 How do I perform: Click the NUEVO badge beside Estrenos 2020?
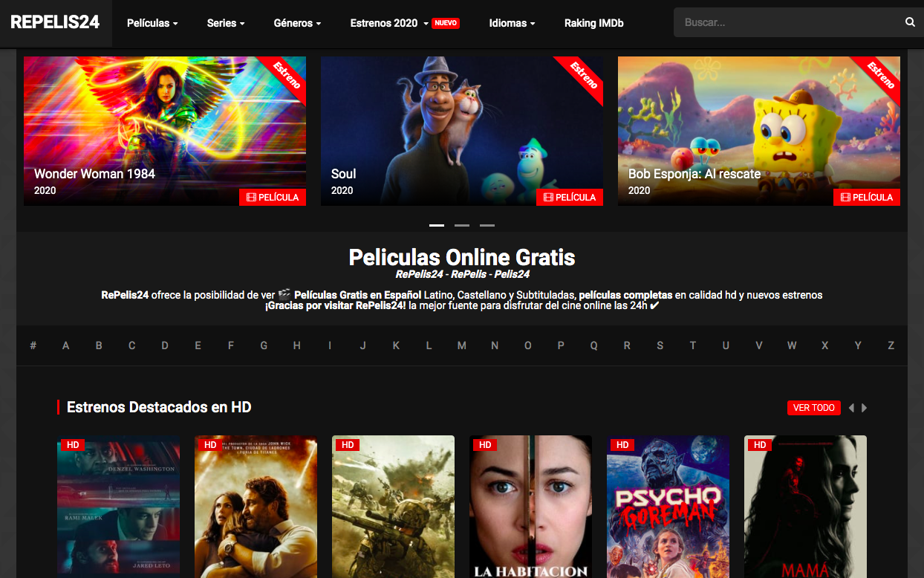coord(446,23)
